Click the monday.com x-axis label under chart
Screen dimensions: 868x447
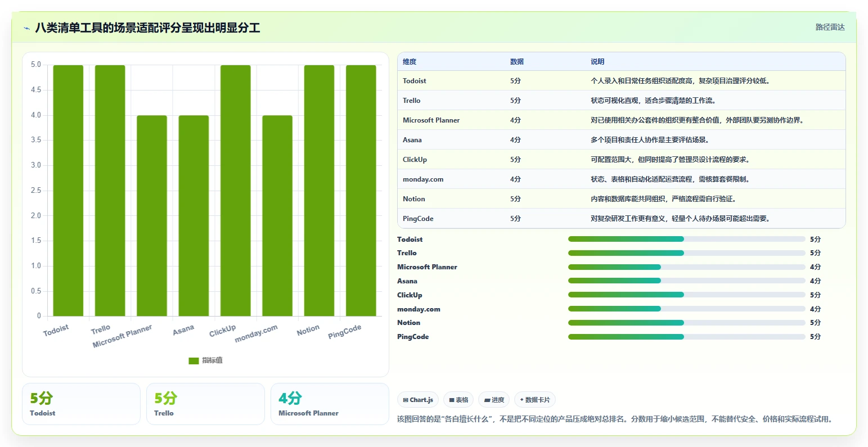tap(256, 333)
